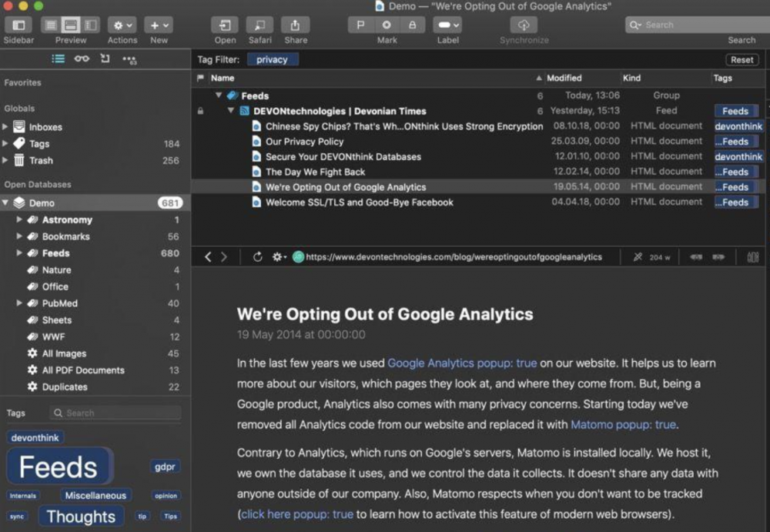Image resolution: width=770 pixels, height=532 pixels.
Task: Select the Office group
Action: (x=95, y=286)
